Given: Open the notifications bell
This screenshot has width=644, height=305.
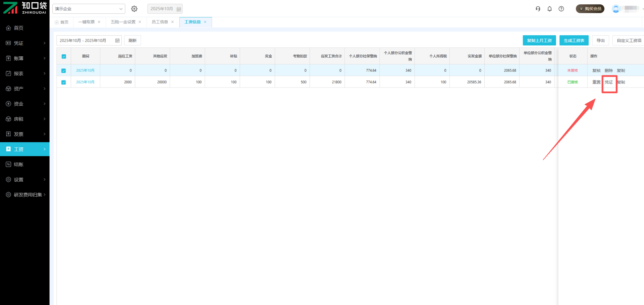Looking at the screenshot, I should click(549, 9).
